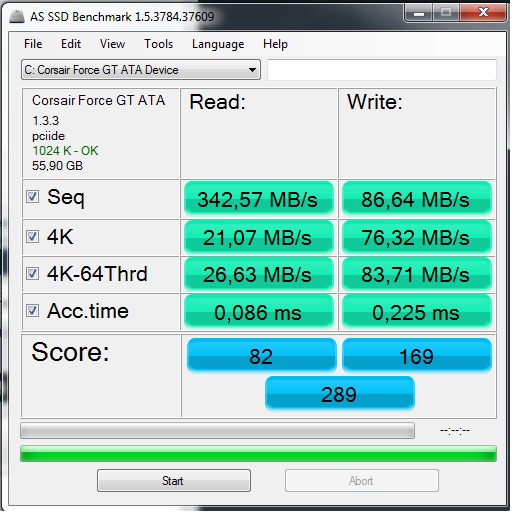Viewport: 512px width, 515px height.
Task: Click the AS SSD Benchmark title bar icon
Action: (x=17, y=17)
